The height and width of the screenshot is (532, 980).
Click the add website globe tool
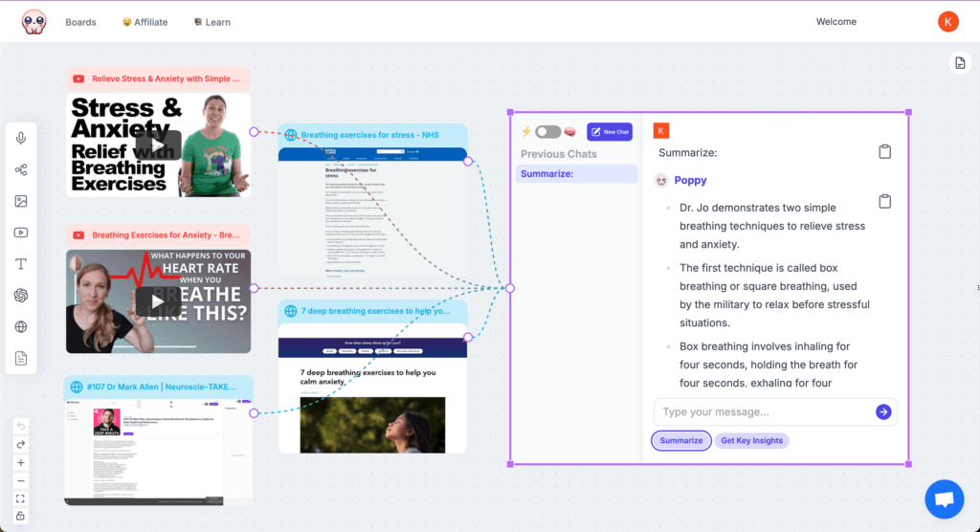[21, 327]
